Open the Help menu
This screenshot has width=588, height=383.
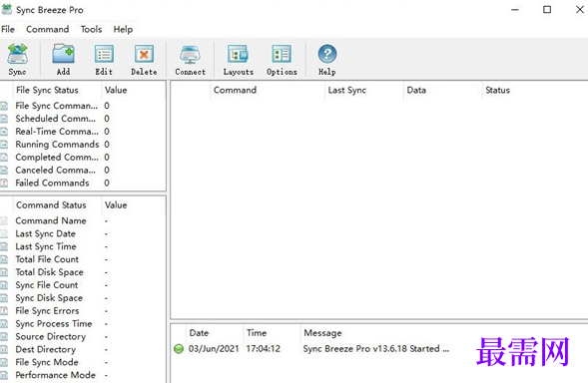(123, 29)
